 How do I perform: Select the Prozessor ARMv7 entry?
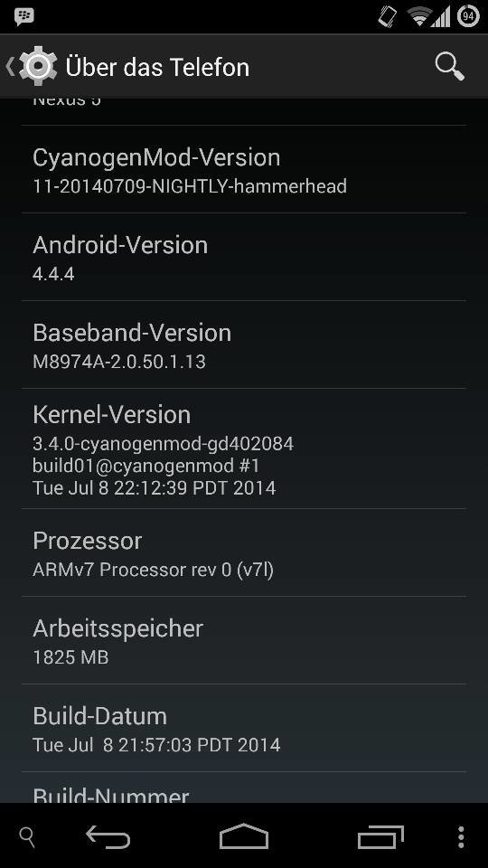(x=244, y=553)
